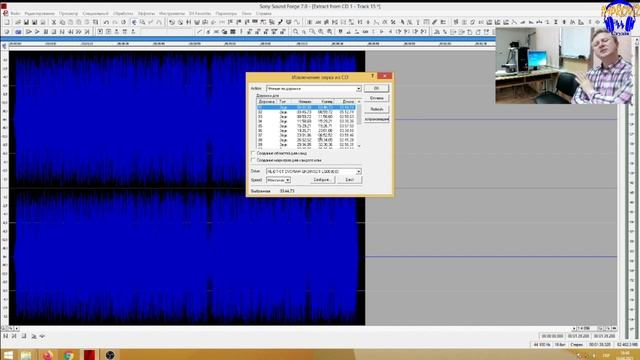Select track 08 in the track list
Screen dimensions: 640x360
pos(306,140)
